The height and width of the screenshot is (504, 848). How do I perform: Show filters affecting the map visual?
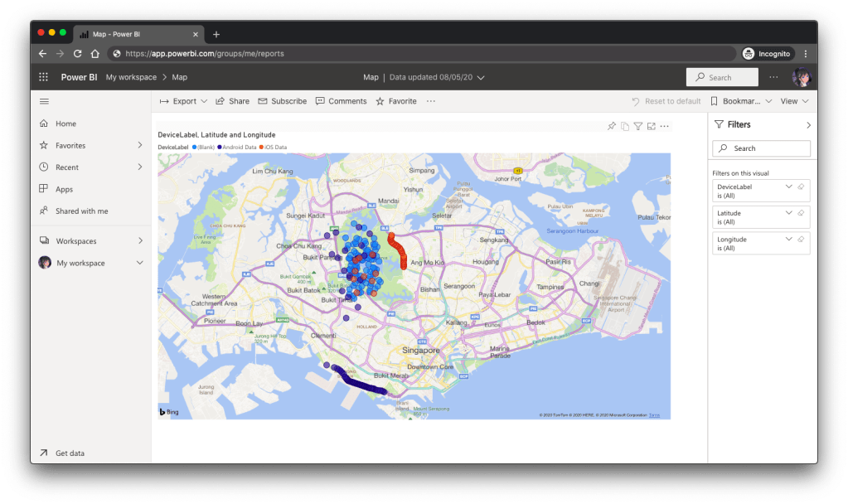coord(638,126)
